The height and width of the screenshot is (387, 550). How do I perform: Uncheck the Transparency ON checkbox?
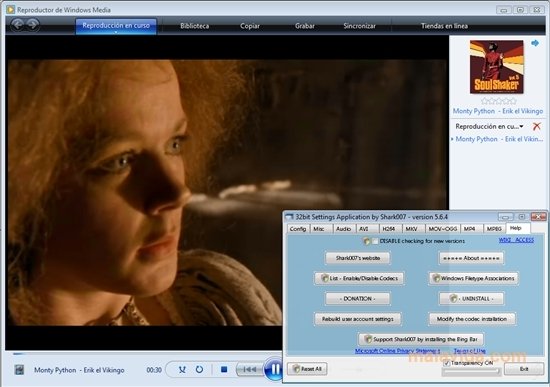pos(447,363)
